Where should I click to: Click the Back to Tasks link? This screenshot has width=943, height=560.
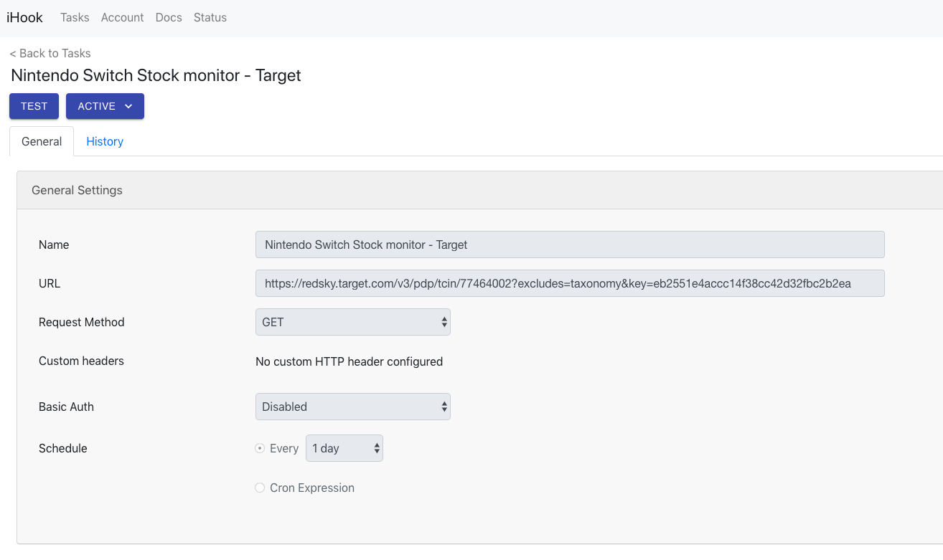(x=50, y=53)
